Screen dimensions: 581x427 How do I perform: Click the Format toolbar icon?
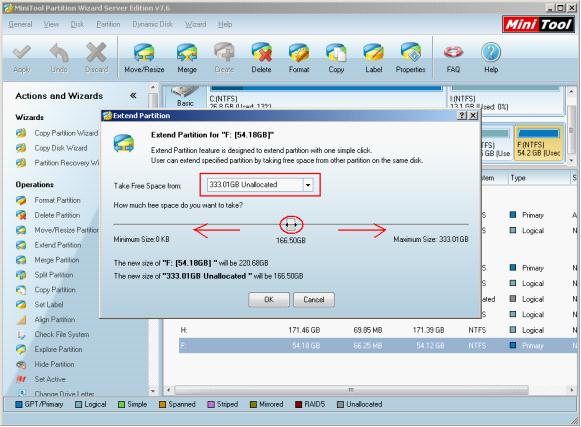(x=299, y=58)
